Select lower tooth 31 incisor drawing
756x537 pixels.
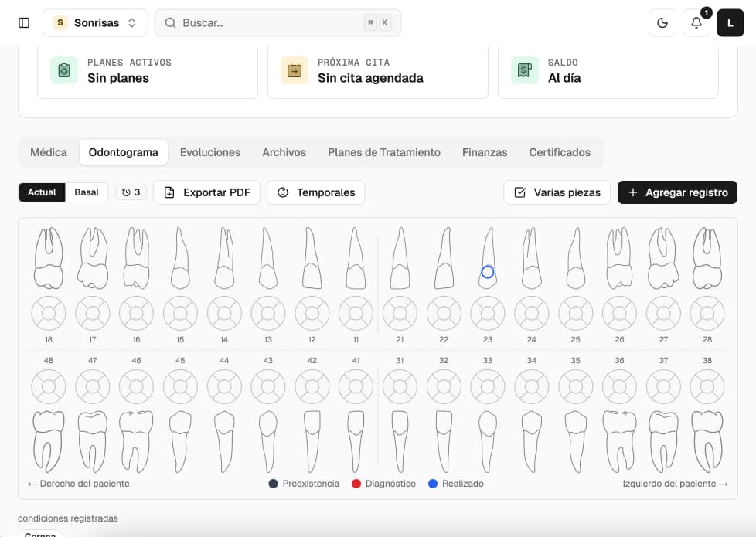click(400, 441)
